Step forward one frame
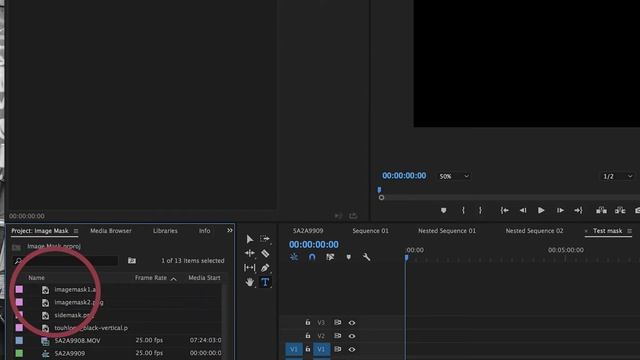This screenshot has width=640, height=360. (x=560, y=210)
